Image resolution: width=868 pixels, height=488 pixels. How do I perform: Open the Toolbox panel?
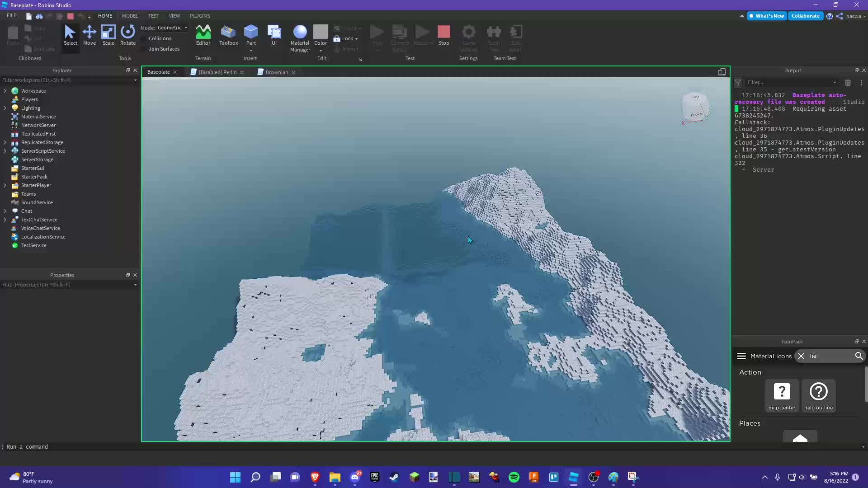(x=228, y=35)
